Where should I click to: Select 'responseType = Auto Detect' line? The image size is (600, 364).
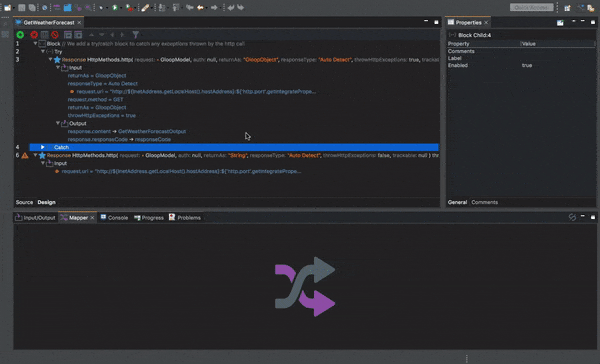103,83
